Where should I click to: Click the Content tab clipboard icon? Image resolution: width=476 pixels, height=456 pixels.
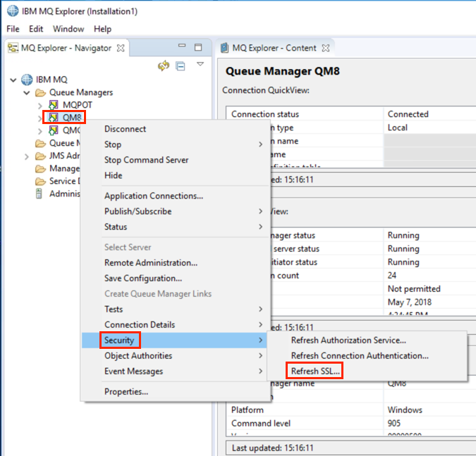tap(224, 48)
